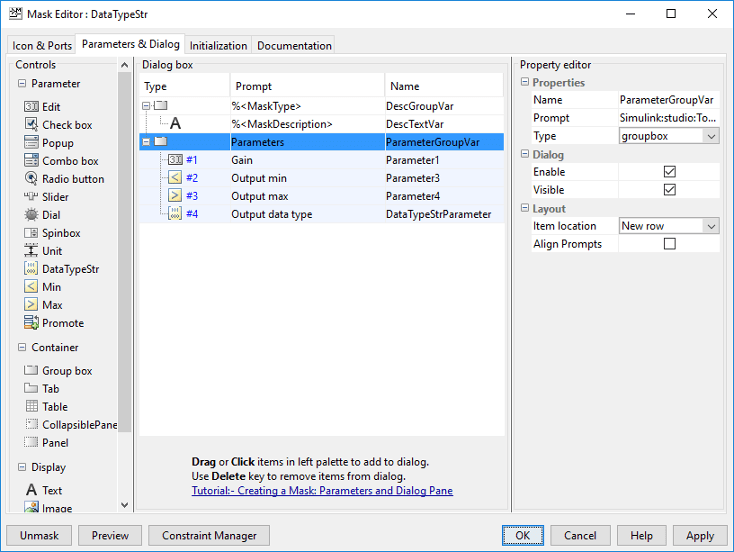Choose the Popup control icon
Image resolution: width=734 pixels, height=552 pixels.
coord(32,143)
